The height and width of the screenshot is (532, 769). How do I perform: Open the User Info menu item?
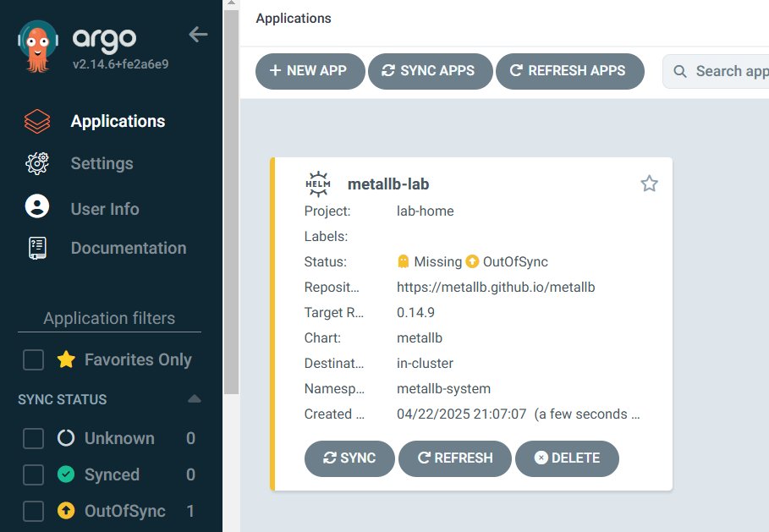pyautogui.click(x=105, y=209)
